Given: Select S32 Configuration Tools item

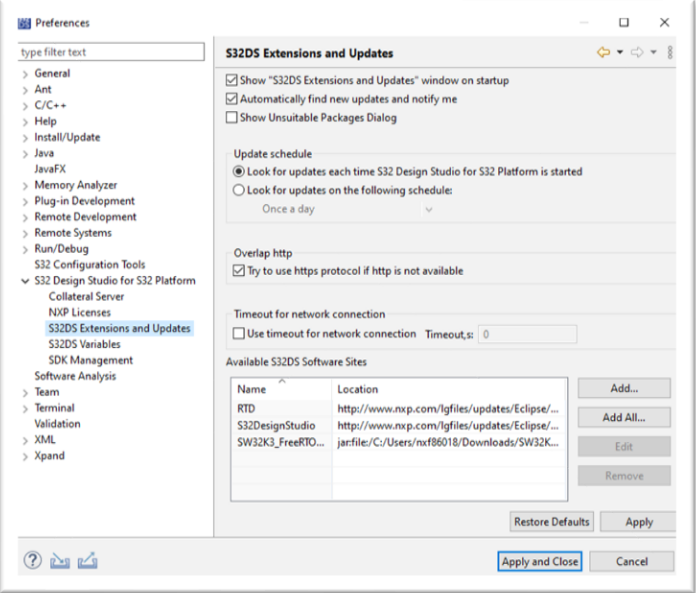Looking at the screenshot, I should click(90, 265).
